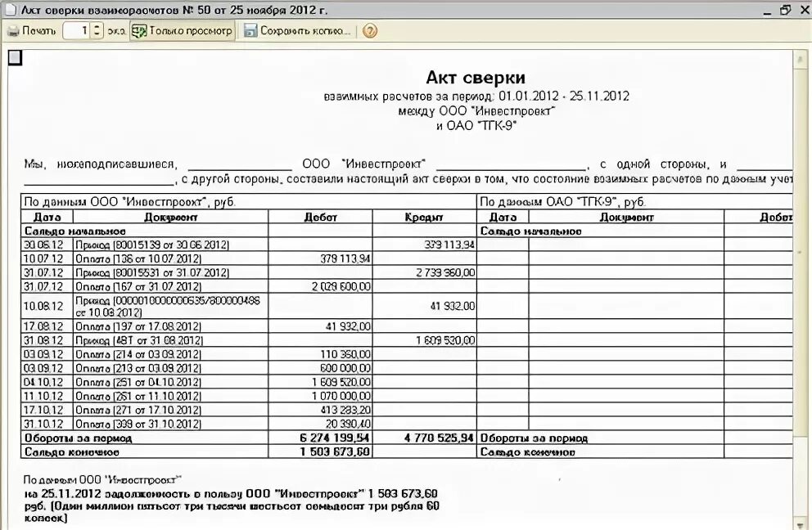The width and height of the screenshot is (812, 530).
Task: Select cell Оплата (271 от 17.10.2012)
Action: coord(171,410)
